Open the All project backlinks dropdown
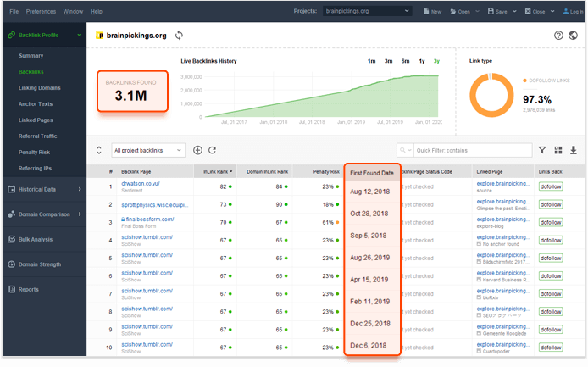 (x=148, y=150)
